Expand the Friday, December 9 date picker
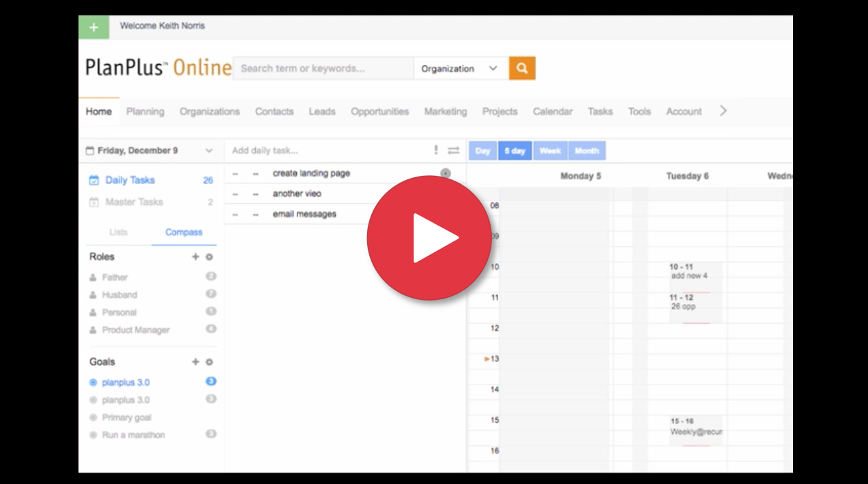This screenshot has width=868, height=484. (x=209, y=151)
